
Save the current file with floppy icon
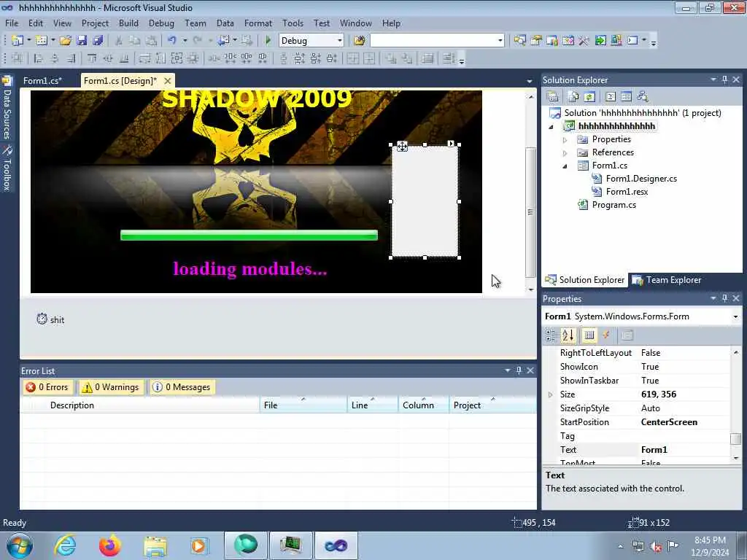(82, 41)
